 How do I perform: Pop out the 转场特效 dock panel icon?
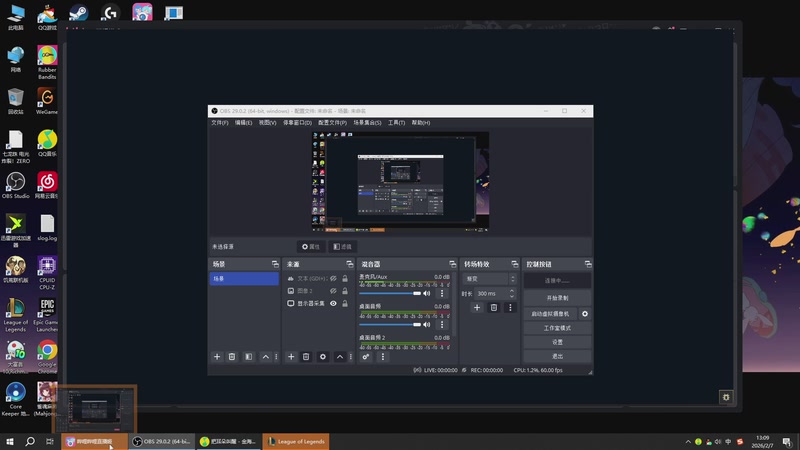pyautogui.click(x=514, y=264)
